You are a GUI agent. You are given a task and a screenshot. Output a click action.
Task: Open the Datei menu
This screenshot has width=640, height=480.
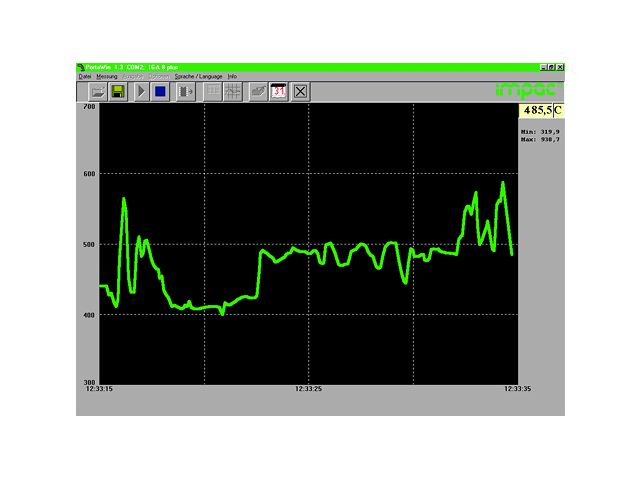pyautogui.click(x=84, y=76)
